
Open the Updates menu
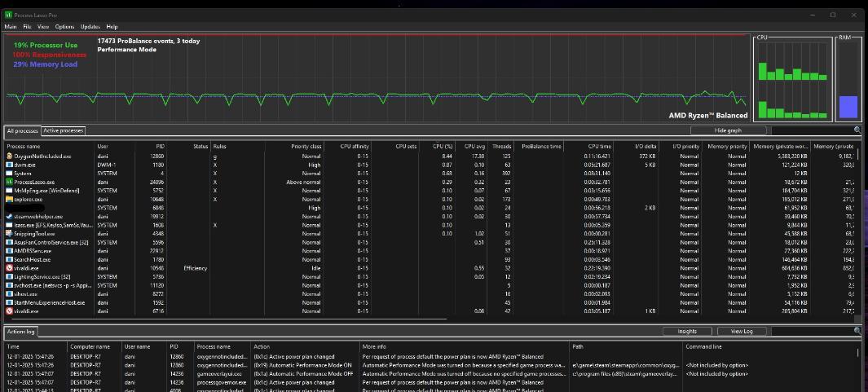coord(90,27)
